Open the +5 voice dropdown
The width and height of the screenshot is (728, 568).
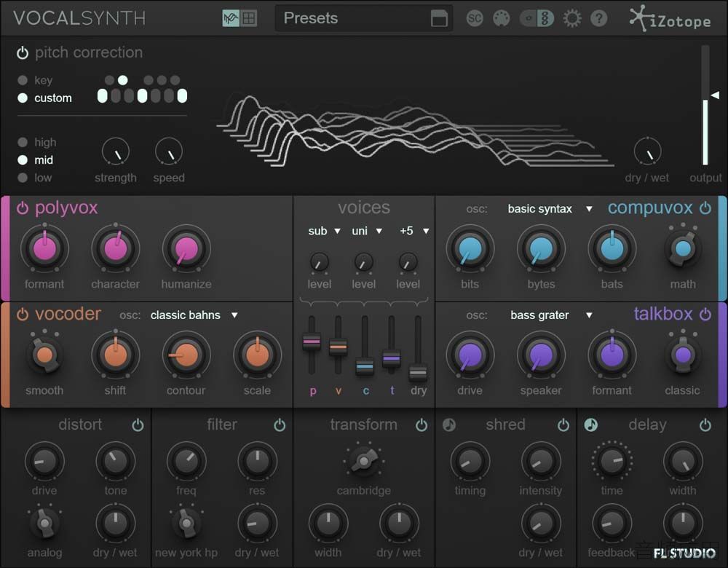[x=414, y=231]
